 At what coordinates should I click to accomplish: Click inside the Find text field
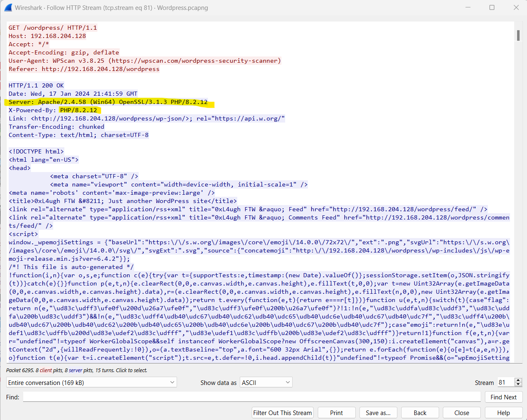coord(252,397)
